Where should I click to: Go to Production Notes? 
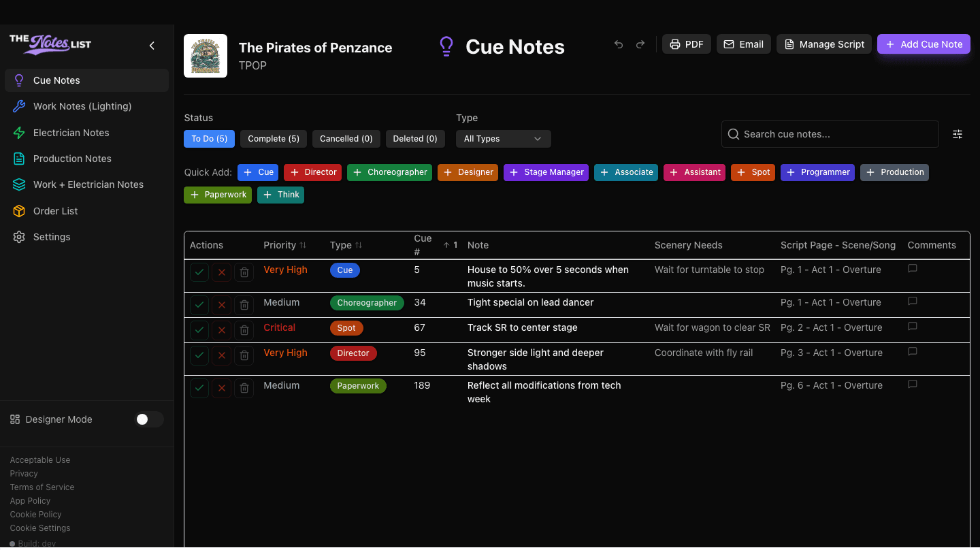tap(87, 159)
